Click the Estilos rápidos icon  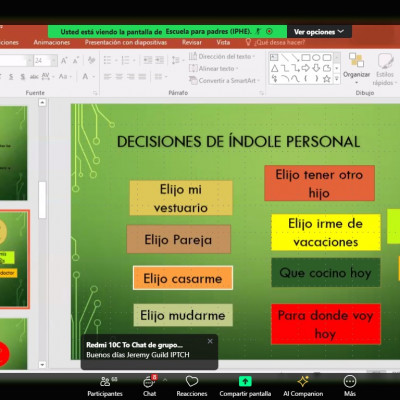pos(385,61)
